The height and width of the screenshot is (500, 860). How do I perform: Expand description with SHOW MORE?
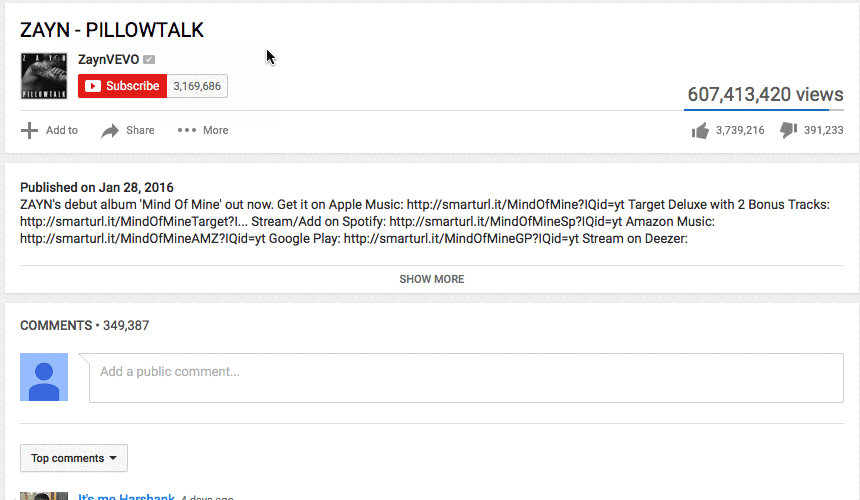pyautogui.click(x=432, y=279)
